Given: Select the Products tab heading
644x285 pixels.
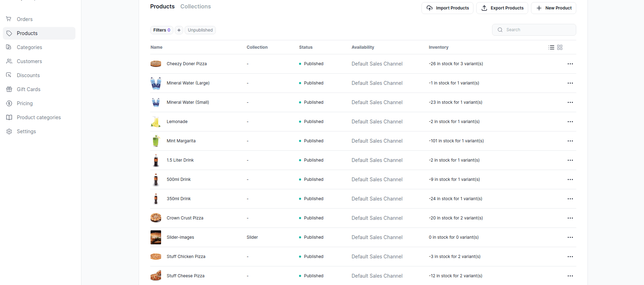Looking at the screenshot, I should [x=162, y=6].
